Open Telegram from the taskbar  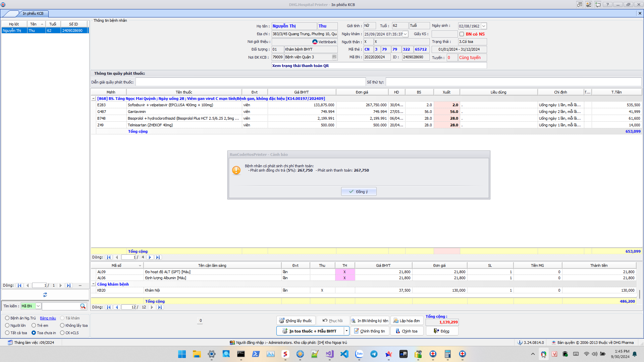tap(374, 354)
